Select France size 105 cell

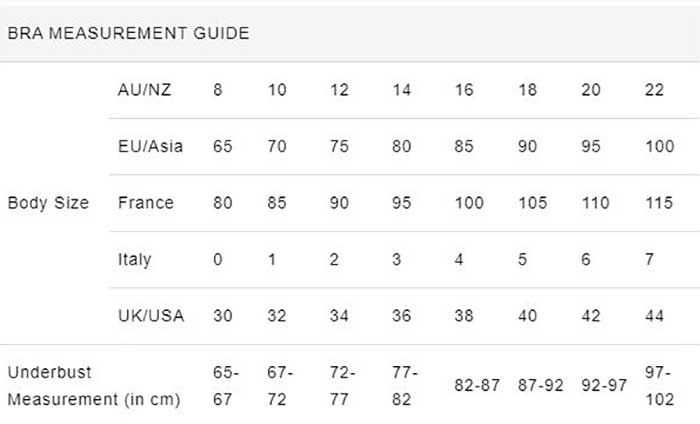[x=532, y=203]
